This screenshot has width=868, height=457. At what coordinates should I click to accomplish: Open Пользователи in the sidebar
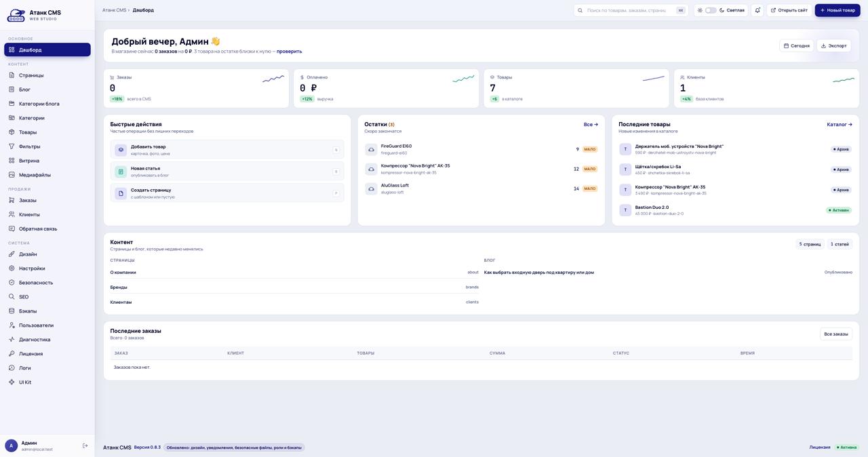[47, 325]
